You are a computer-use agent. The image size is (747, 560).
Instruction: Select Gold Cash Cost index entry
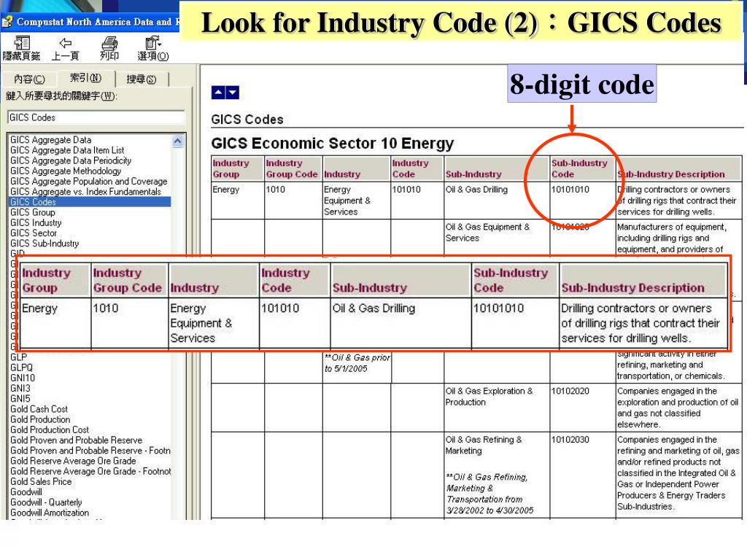coord(39,410)
